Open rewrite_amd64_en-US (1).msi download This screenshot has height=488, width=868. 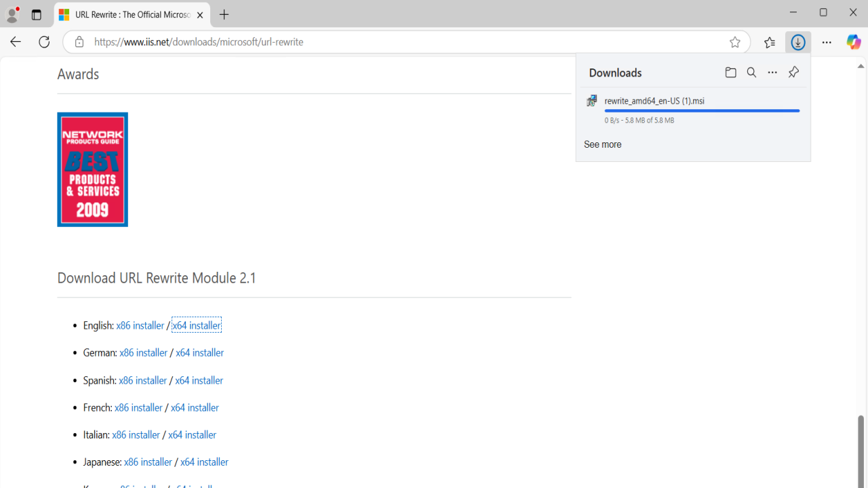[x=654, y=101]
